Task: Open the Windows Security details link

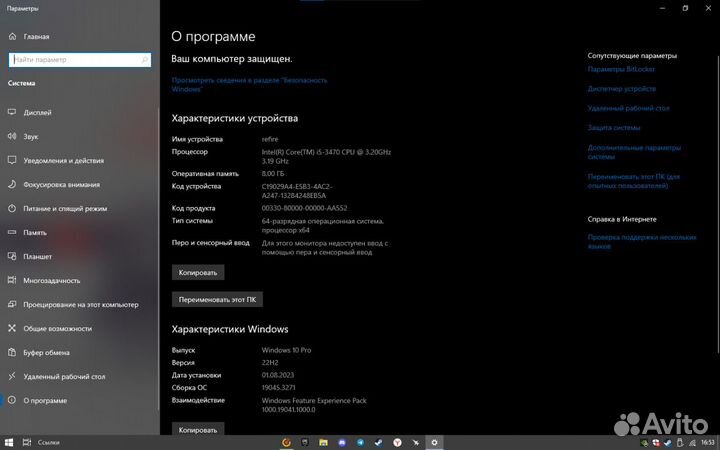Action: [249, 84]
